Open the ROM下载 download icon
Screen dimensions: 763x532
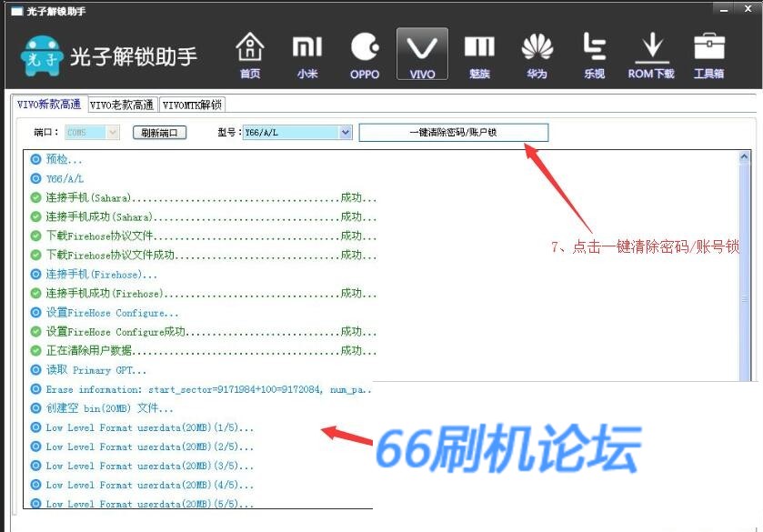click(651, 55)
